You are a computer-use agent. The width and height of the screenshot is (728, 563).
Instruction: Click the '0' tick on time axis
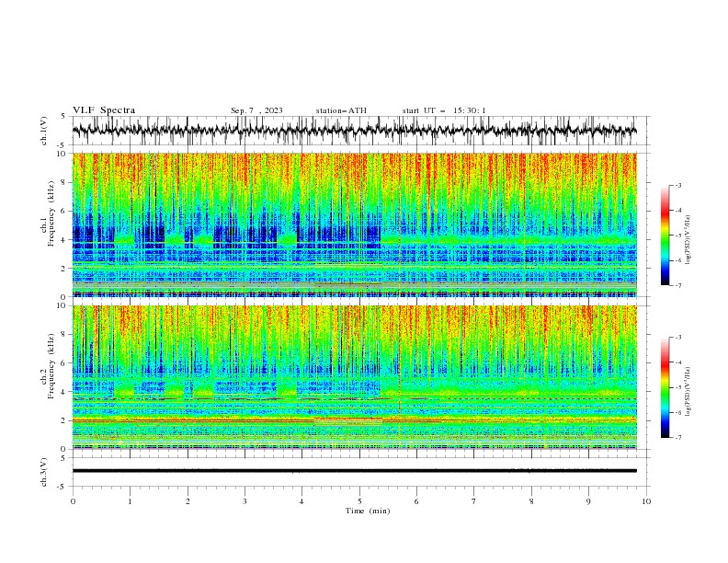pos(73,501)
